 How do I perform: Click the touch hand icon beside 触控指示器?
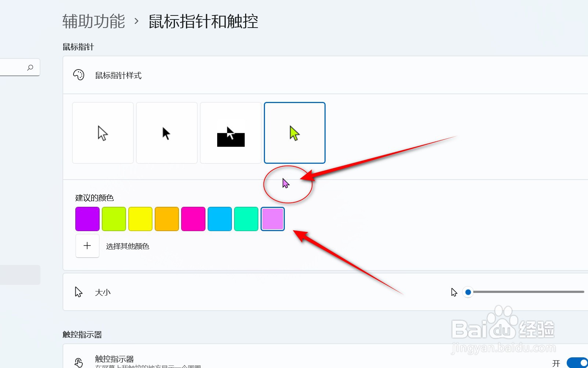pos(79,363)
